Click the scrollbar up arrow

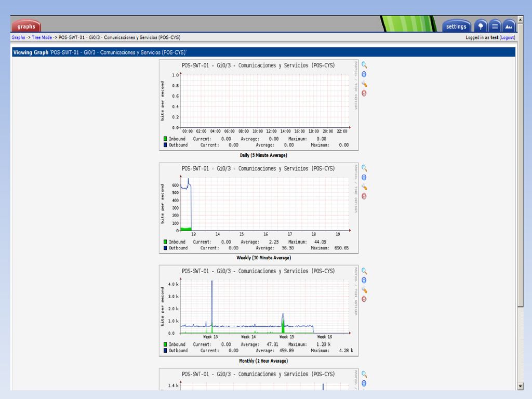(x=521, y=19)
